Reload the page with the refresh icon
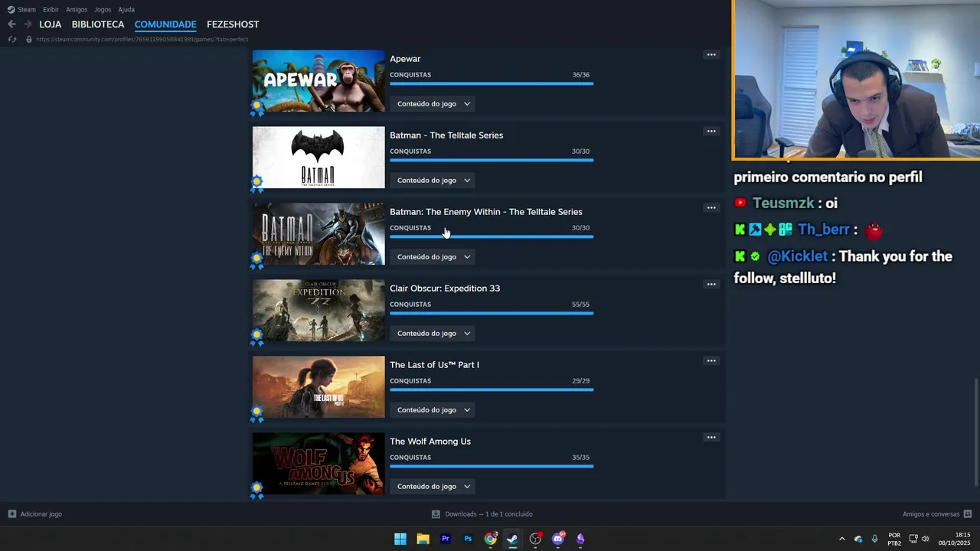This screenshot has width=980, height=551. tap(12, 39)
